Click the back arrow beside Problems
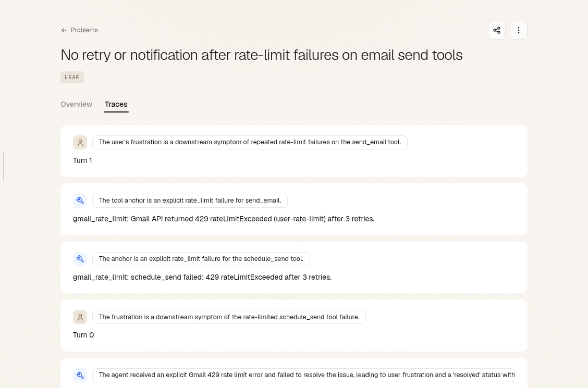Viewport: 588px width, 388px height. coord(64,30)
